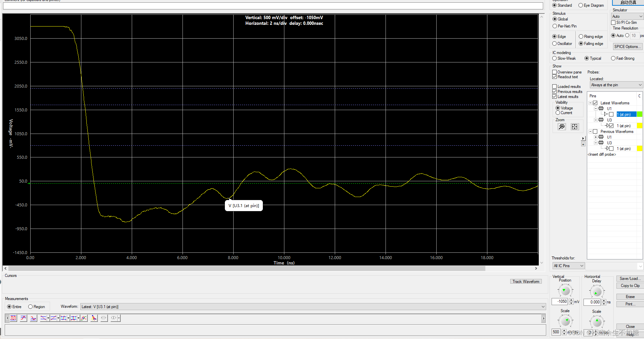Click the plus button beside the Pins list
644x339 pixels.
583,144
